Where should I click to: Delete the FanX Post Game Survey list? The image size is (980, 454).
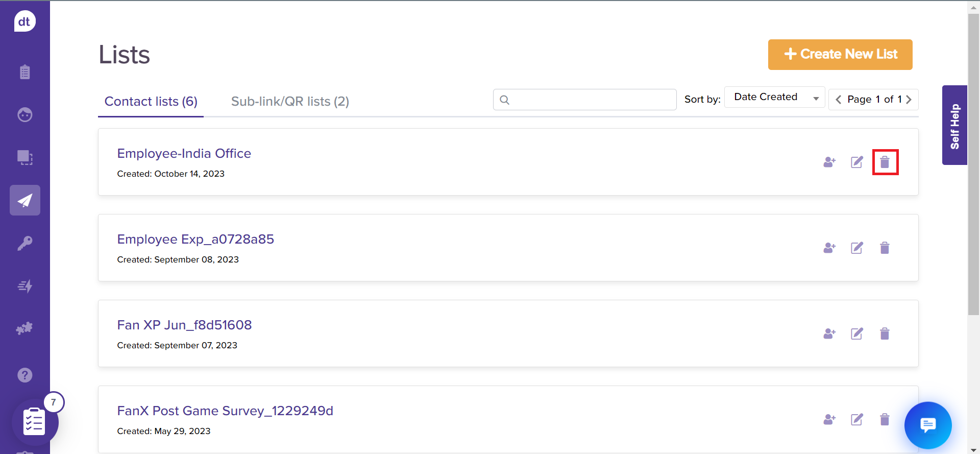(885, 420)
